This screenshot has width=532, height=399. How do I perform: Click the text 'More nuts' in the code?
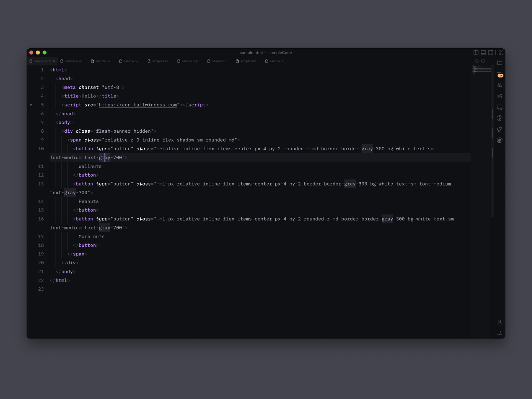click(x=91, y=236)
